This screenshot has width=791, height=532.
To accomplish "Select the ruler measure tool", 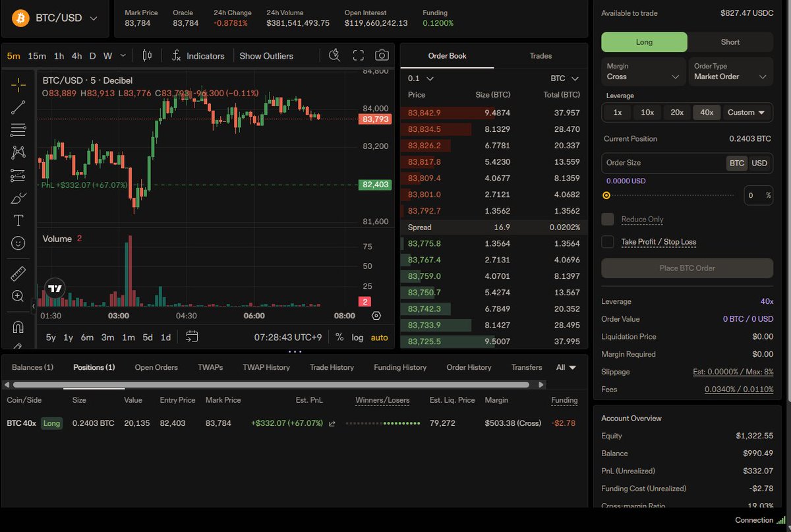I will click(18, 274).
